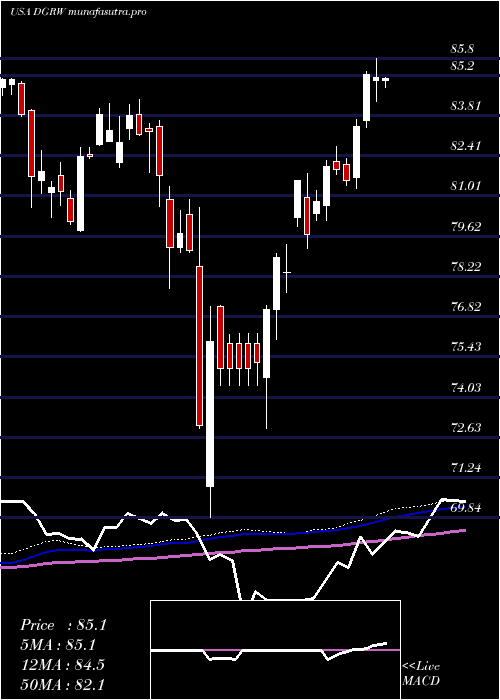Click the 83.81 price axis label
The height and width of the screenshot is (700, 500).
point(466,106)
